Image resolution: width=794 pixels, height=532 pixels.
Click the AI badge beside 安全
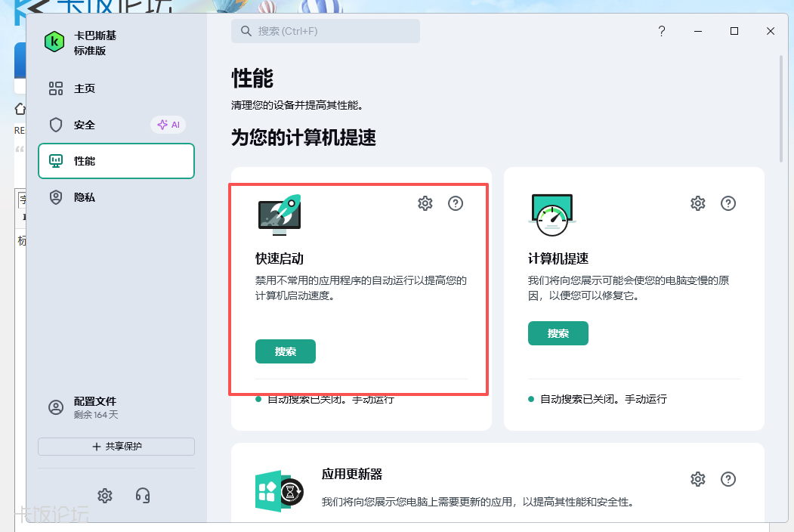(168, 125)
